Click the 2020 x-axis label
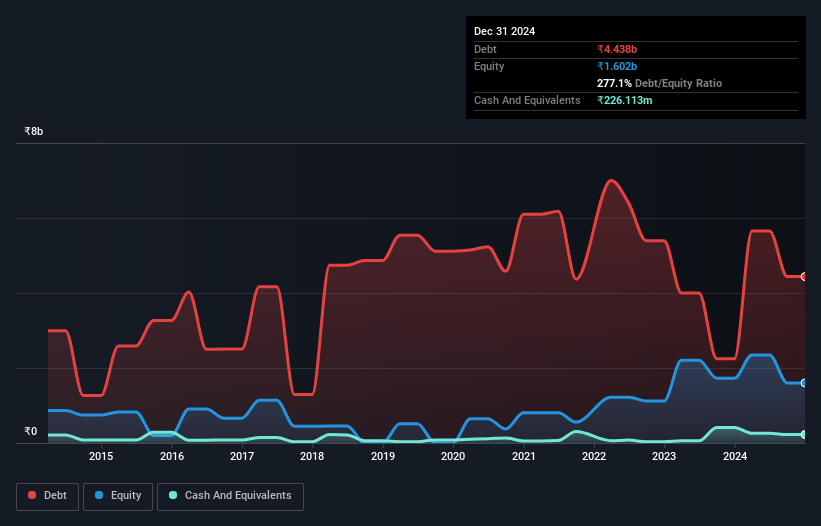The height and width of the screenshot is (526, 821). pos(453,456)
